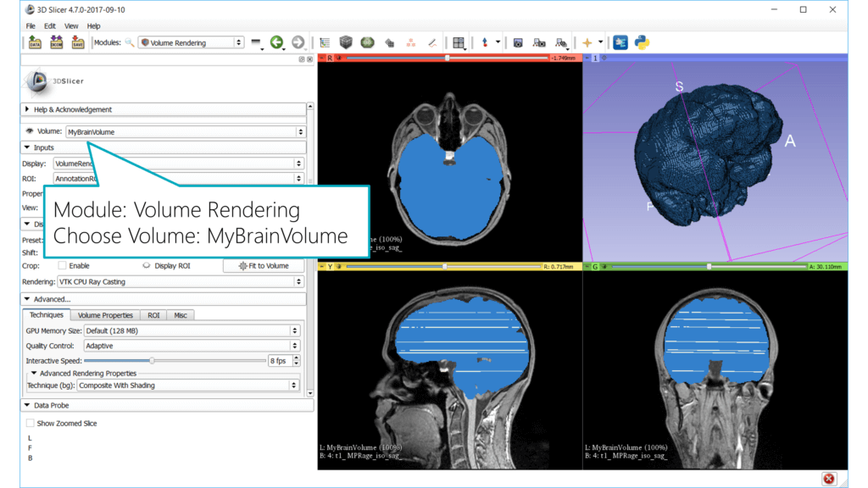Click the forward navigation arrow icon
Image resolution: width=868 pixels, height=488 pixels.
tap(298, 42)
